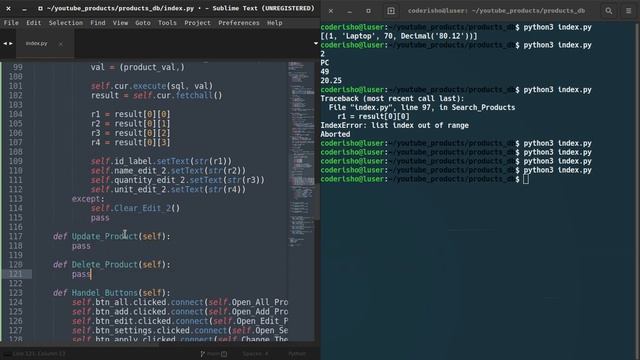Viewport: 640px width, 360px height.
Task: Click 'def Delete_Product(self):' line
Action: pos(111,264)
